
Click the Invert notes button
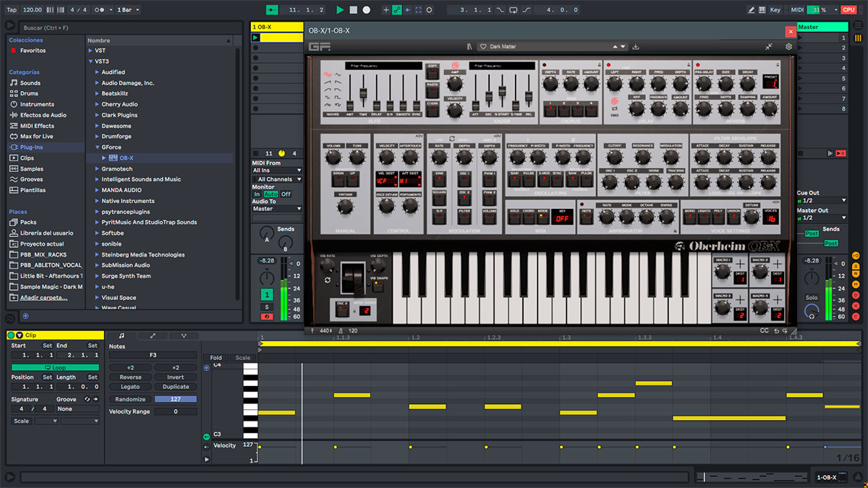pyautogui.click(x=175, y=377)
